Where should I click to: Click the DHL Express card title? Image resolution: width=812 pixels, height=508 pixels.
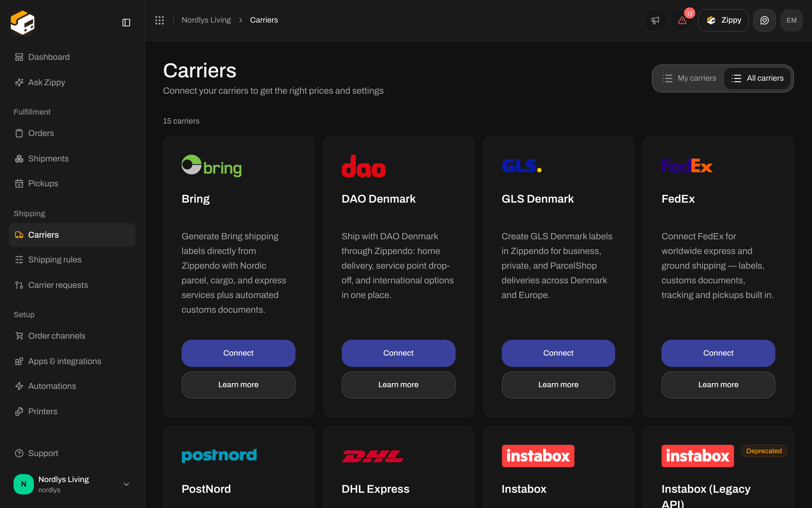point(375,489)
